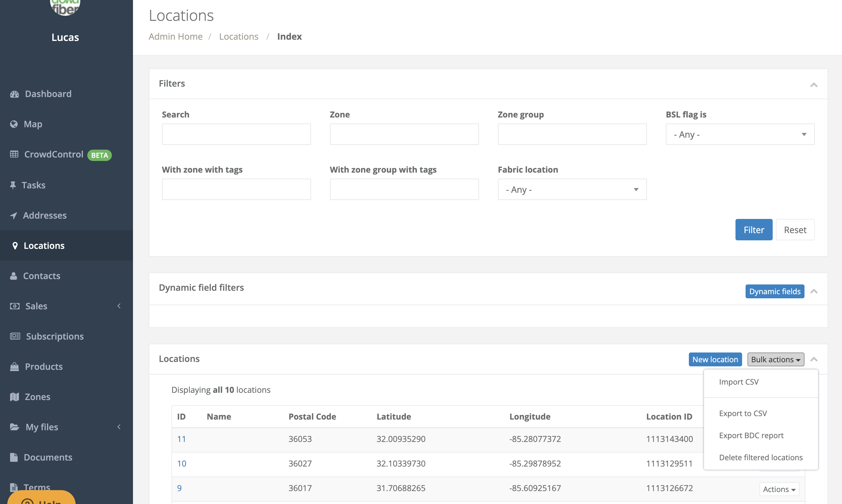Open the BSL flag is dropdown
Viewport: 842px width, 504px height.
(x=739, y=134)
